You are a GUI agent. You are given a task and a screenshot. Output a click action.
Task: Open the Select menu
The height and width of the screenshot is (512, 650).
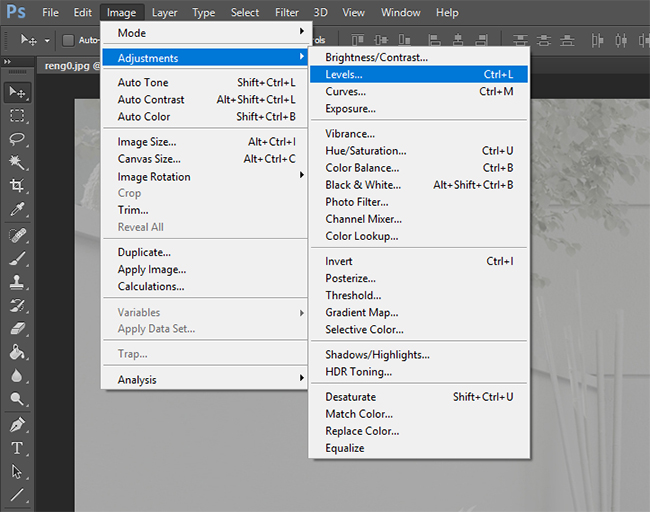coord(245,12)
